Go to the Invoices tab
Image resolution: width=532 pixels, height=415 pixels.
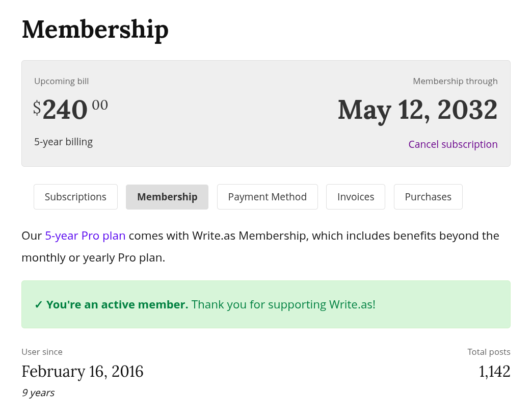356,197
